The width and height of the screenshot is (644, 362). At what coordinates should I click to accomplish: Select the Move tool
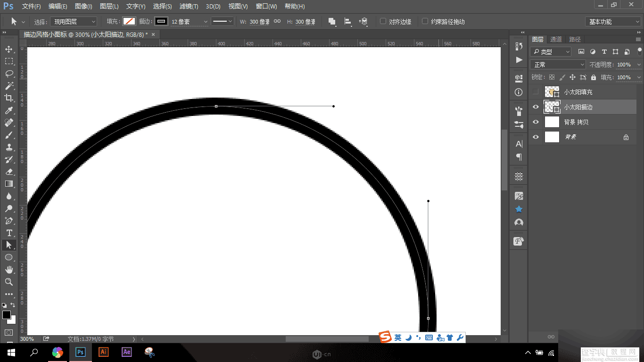[x=8, y=49]
